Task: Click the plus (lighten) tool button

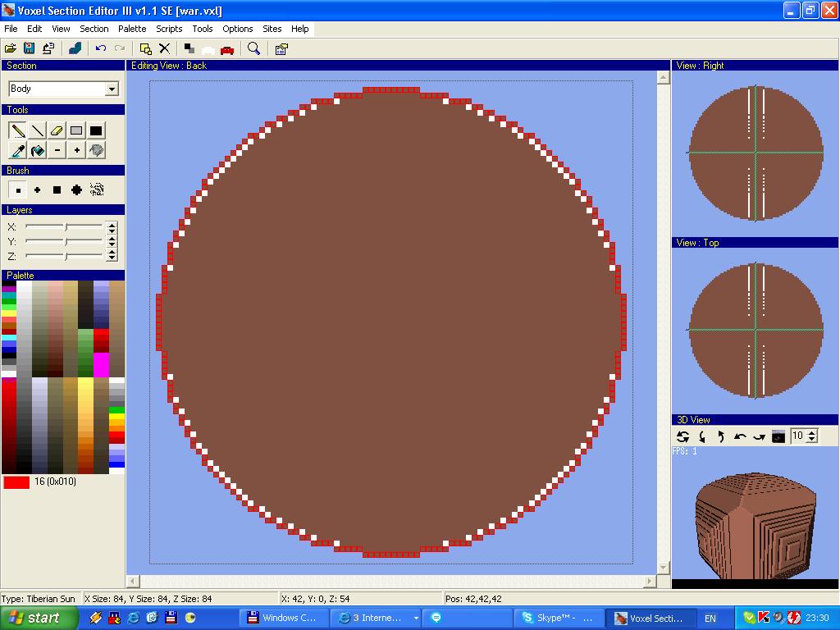Action: point(76,150)
